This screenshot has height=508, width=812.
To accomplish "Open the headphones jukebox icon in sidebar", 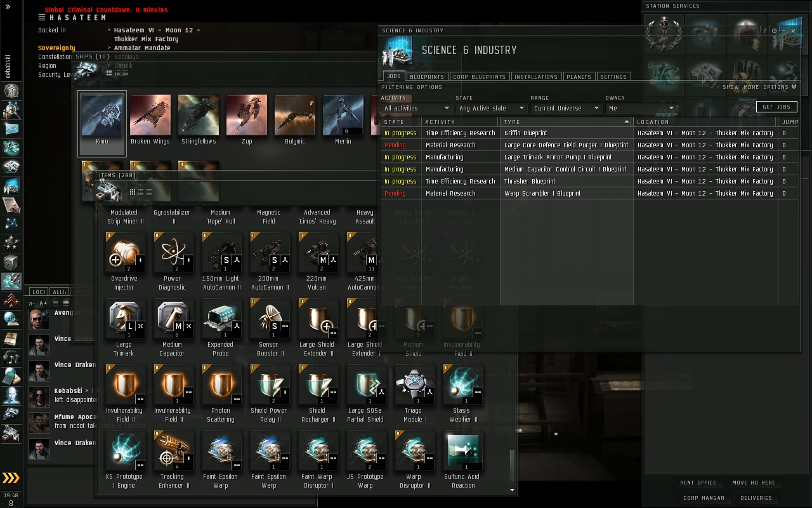I will (x=11, y=358).
